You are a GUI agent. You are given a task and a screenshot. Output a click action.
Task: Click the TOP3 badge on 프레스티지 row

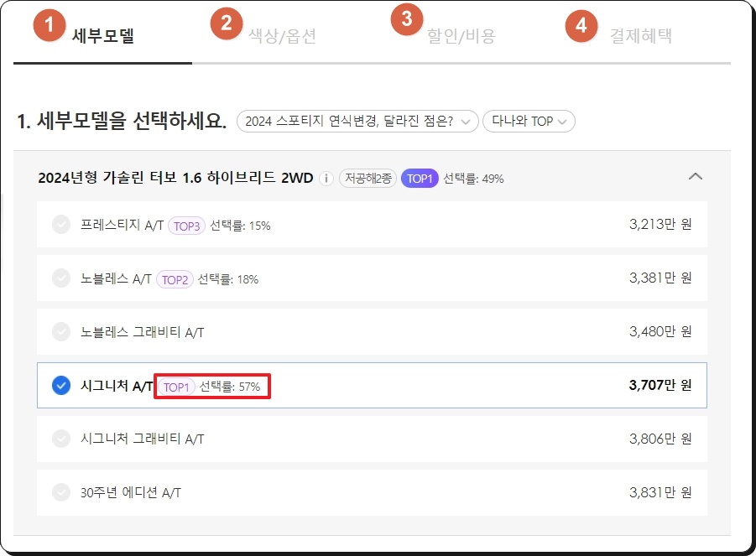(x=186, y=226)
